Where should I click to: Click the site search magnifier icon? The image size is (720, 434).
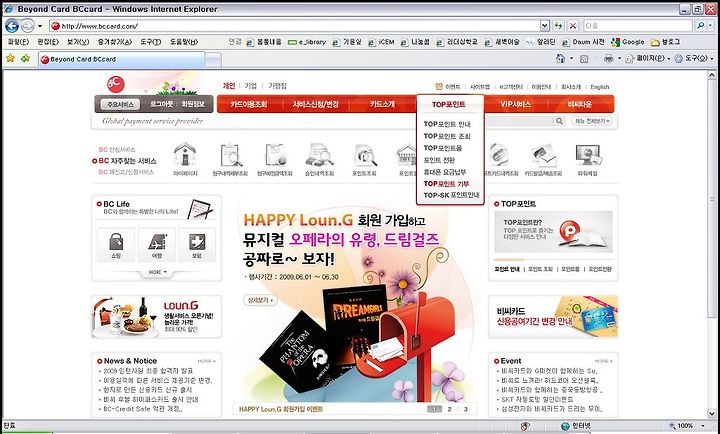tap(559, 121)
